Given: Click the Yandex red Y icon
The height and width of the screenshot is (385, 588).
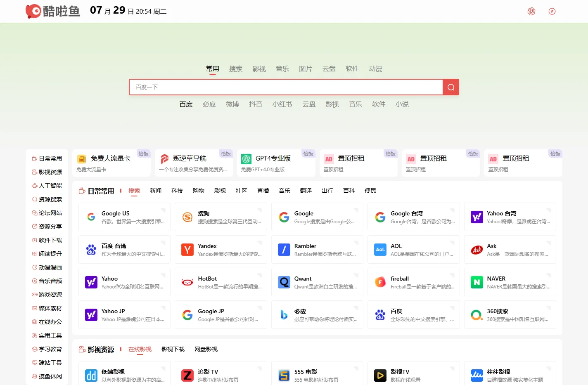Looking at the screenshot, I should pyautogui.click(x=187, y=250).
